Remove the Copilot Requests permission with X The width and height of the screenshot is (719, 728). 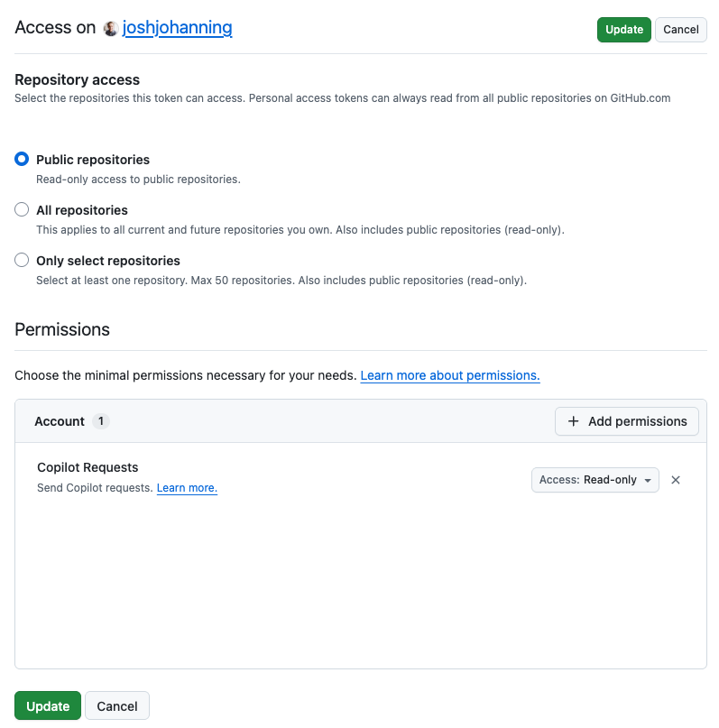tap(676, 480)
